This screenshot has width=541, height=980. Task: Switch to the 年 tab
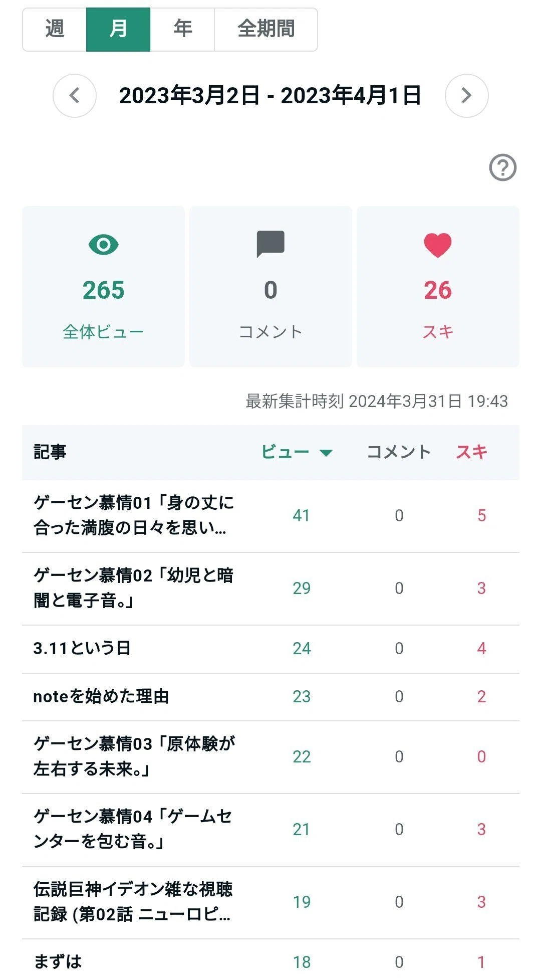(x=182, y=30)
